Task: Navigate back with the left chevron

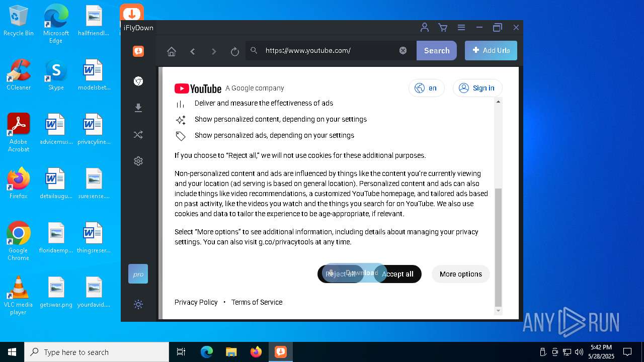Action: point(193,51)
